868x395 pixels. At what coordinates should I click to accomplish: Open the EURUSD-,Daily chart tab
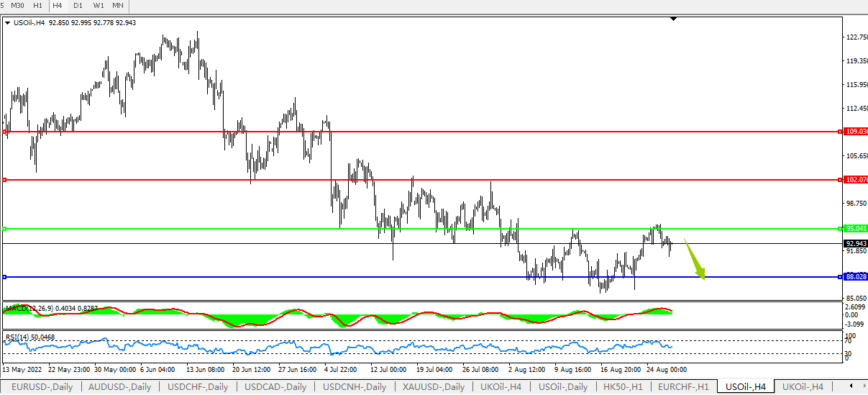[43, 387]
